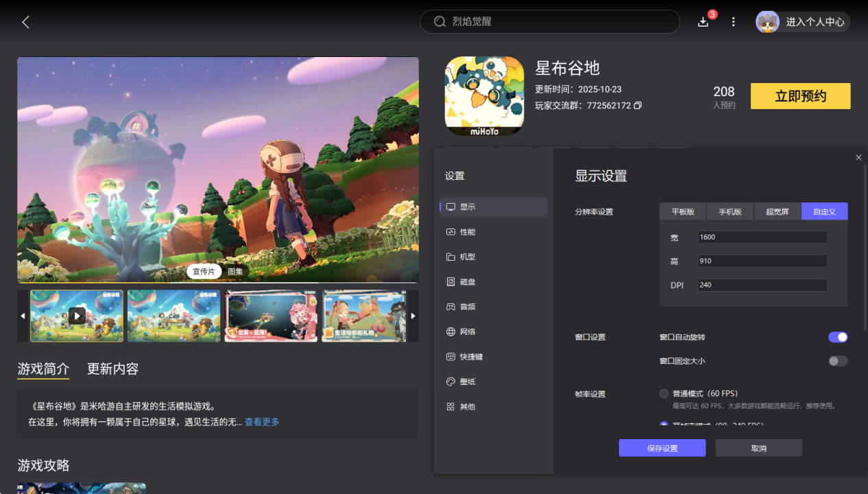Image resolution: width=868 pixels, height=494 pixels.
Task: Open 网络 settings section
Action: (x=494, y=331)
